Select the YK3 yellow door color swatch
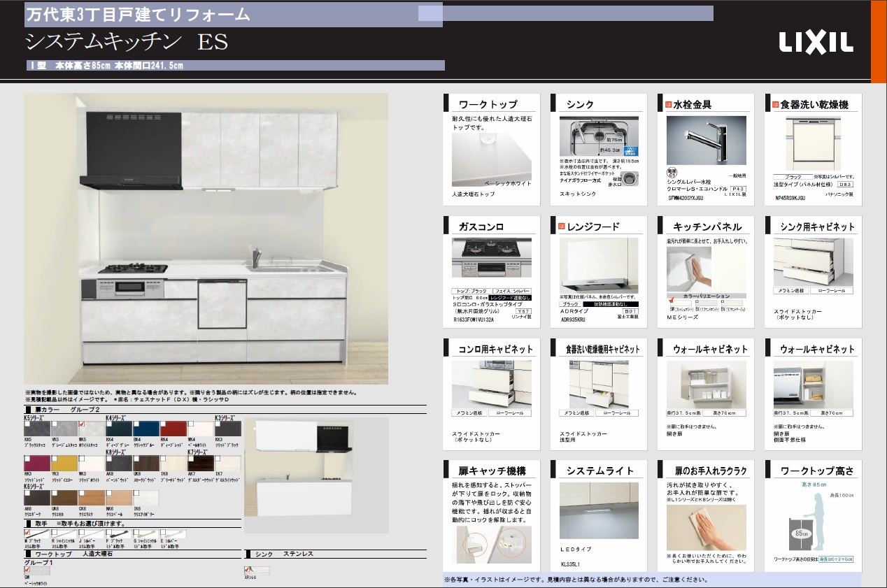The image size is (887, 588). tap(64, 464)
